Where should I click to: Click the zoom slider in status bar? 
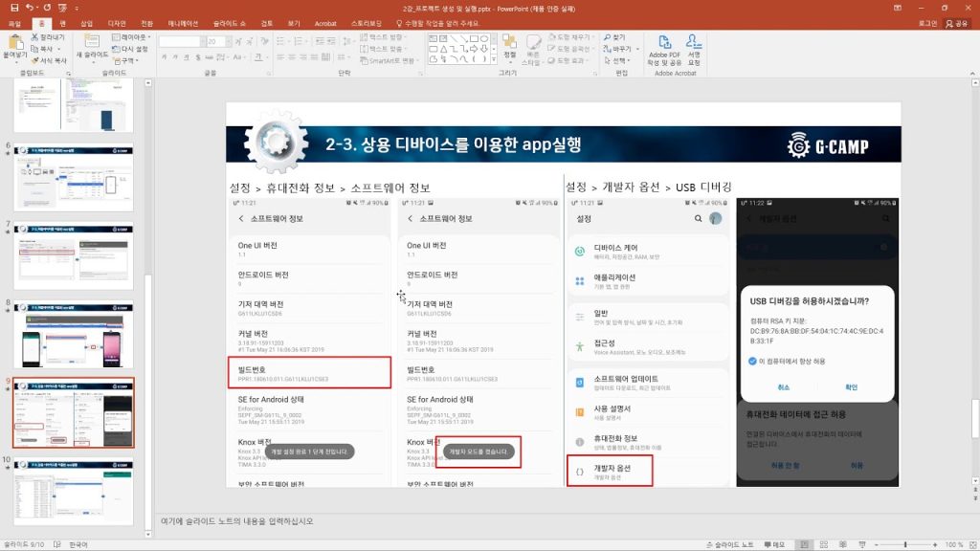[906, 544]
